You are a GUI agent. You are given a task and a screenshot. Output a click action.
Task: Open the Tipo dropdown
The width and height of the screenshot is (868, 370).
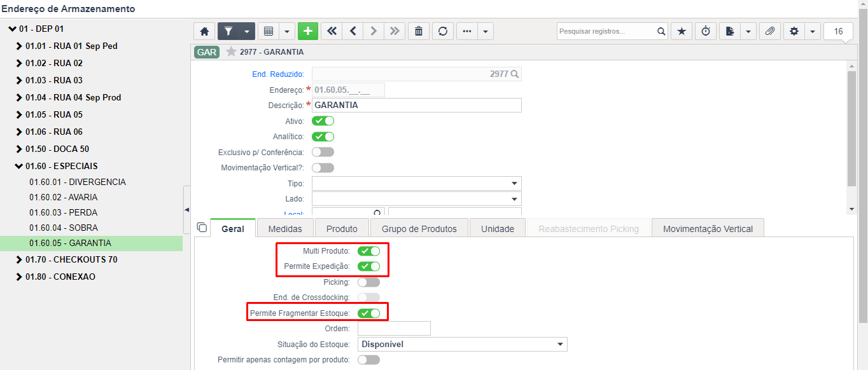point(417,184)
